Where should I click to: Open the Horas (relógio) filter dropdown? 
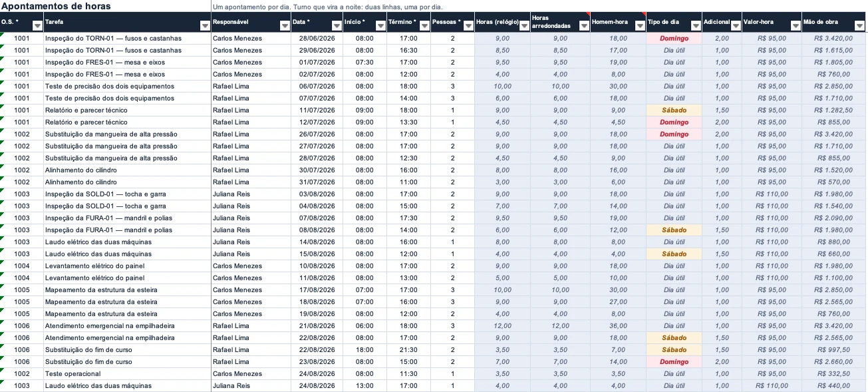click(x=525, y=25)
